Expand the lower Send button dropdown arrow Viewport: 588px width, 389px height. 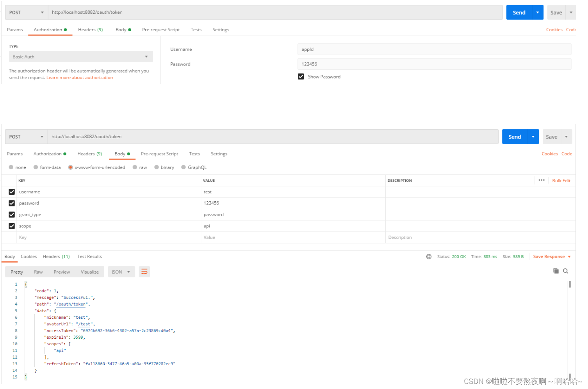pyautogui.click(x=533, y=137)
